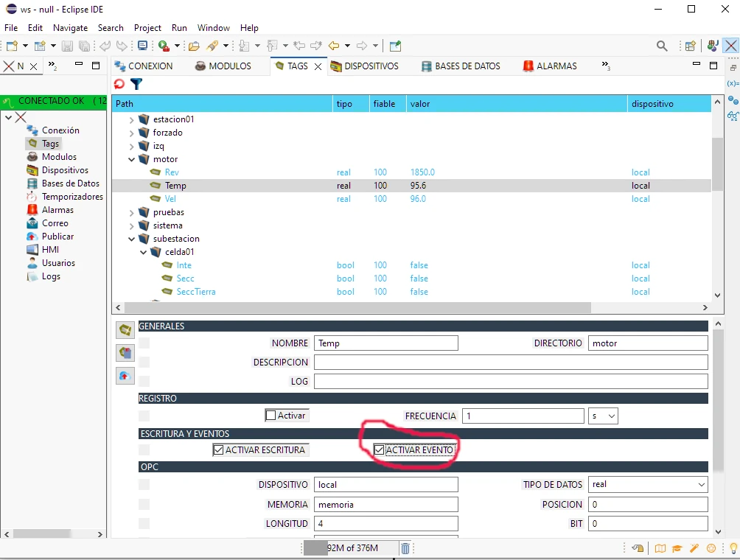
Task: Open Bases de Datos in left sidebar
Action: (x=70, y=183)
